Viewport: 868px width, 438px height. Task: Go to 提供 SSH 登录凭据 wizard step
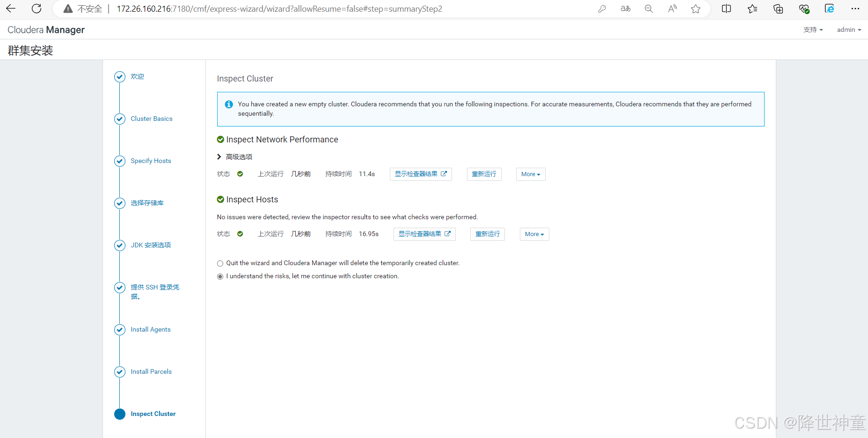155,292
